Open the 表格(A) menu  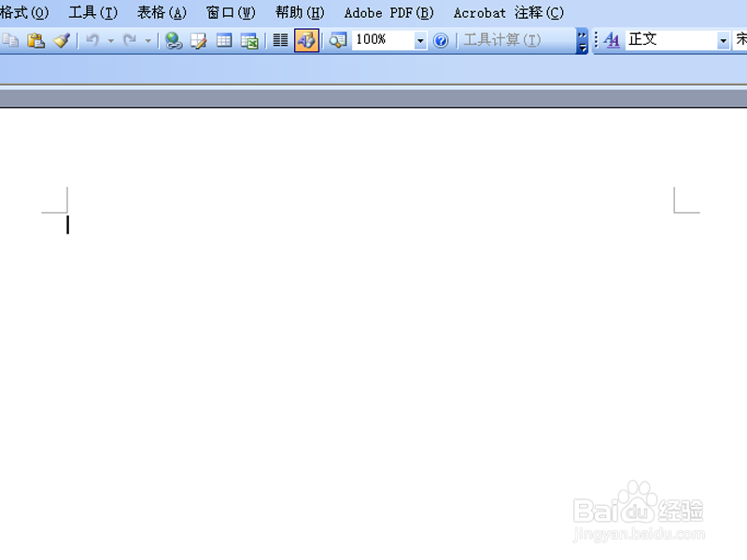[x=162, y=13]
